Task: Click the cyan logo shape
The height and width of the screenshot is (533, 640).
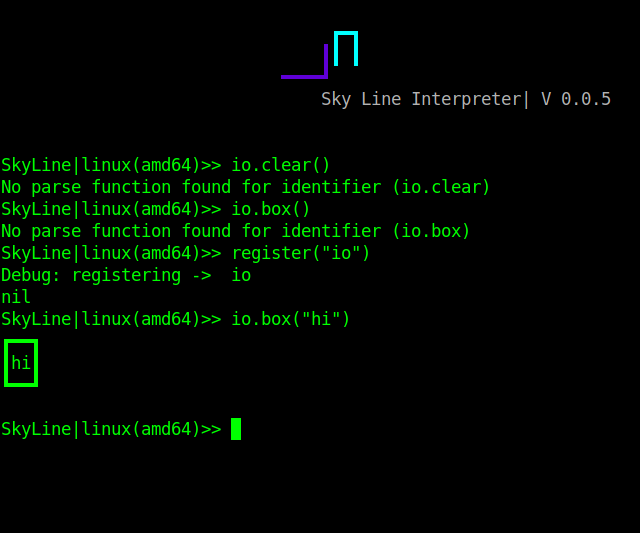Action: coord(346,48)
